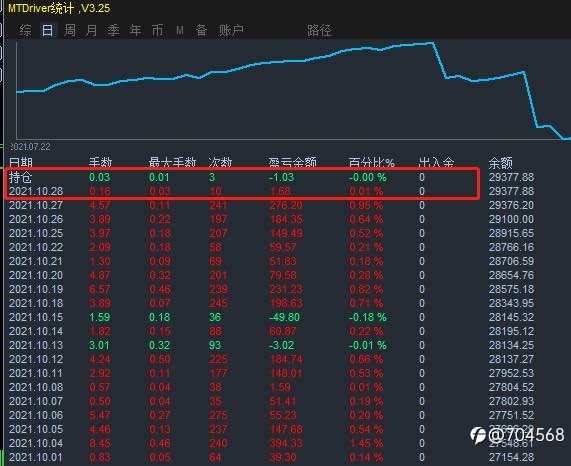Viewport: 571px width, 466px height.
Task: Select the 2021.10.04 date row
Action: point(36,443)
